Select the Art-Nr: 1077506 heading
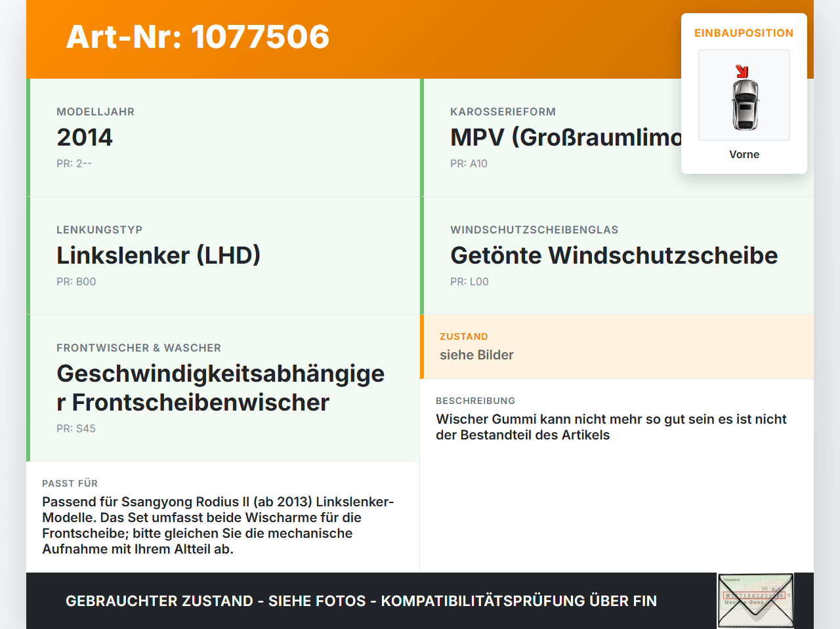The image size is (840, 629). click(x=198, y=37)
